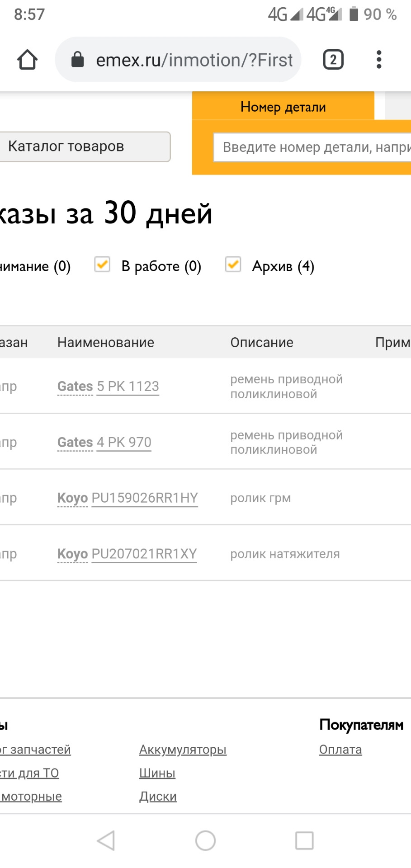
Task: Follow the 'Аккумуляторы' footer link
Action: pos(183,750)
